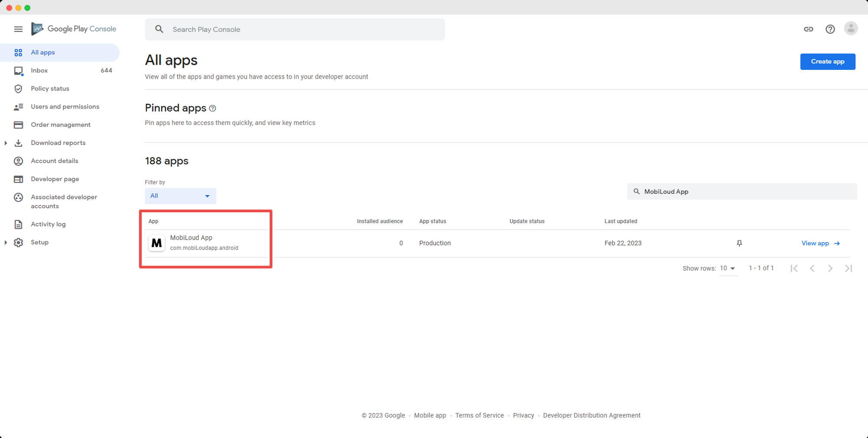Click the App status column header
This screenshot has height=438, width=868.
click(x=433, y=221)
